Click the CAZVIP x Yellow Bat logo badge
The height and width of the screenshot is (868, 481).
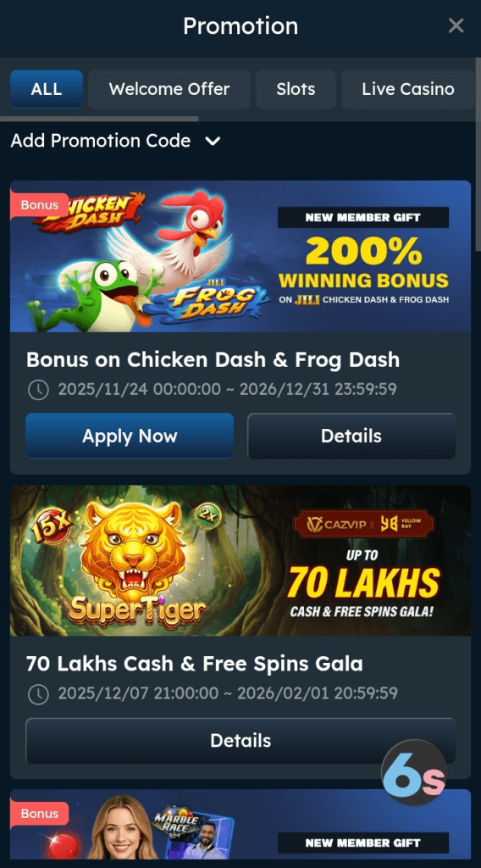(363, 524)
